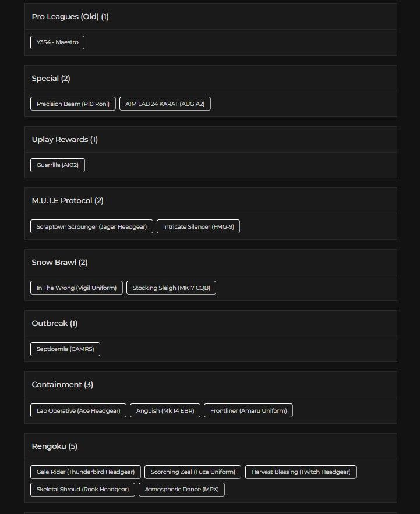Screen dimensions: 420x514
Task: Collapse the Pro Leagues (Old) header
Action: coord(211,17)
